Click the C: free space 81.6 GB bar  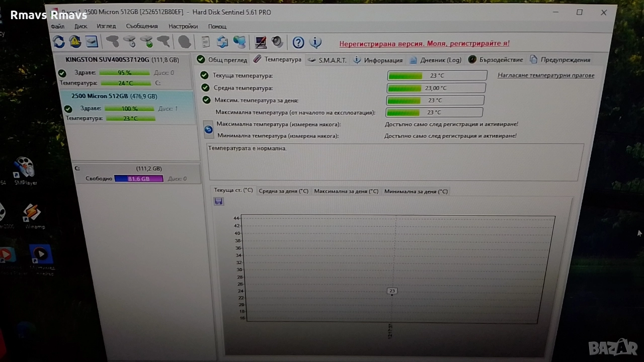(138, 178)
